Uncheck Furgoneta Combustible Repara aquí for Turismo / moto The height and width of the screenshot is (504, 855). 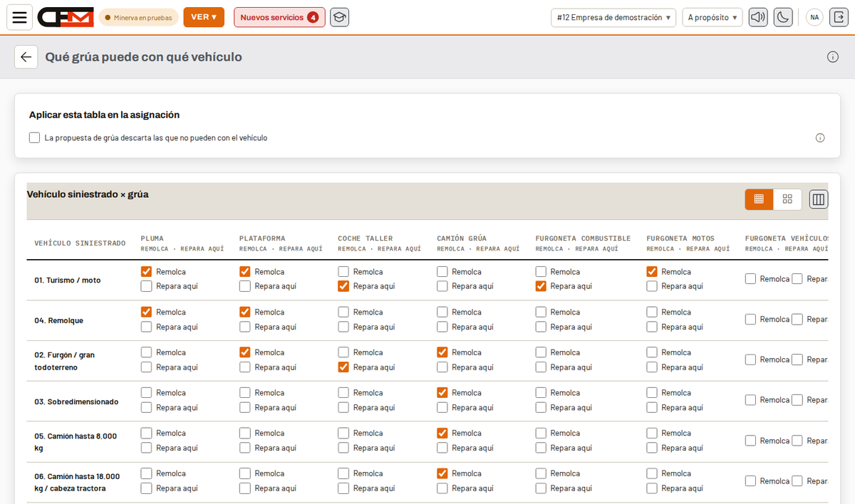[x=541, y=286]
